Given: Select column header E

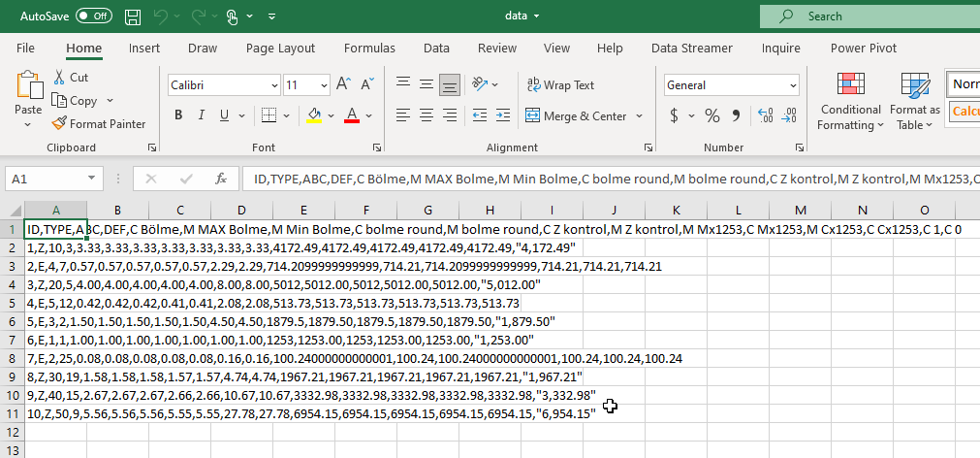Looking at the screenshot, I should pos(303,211).
